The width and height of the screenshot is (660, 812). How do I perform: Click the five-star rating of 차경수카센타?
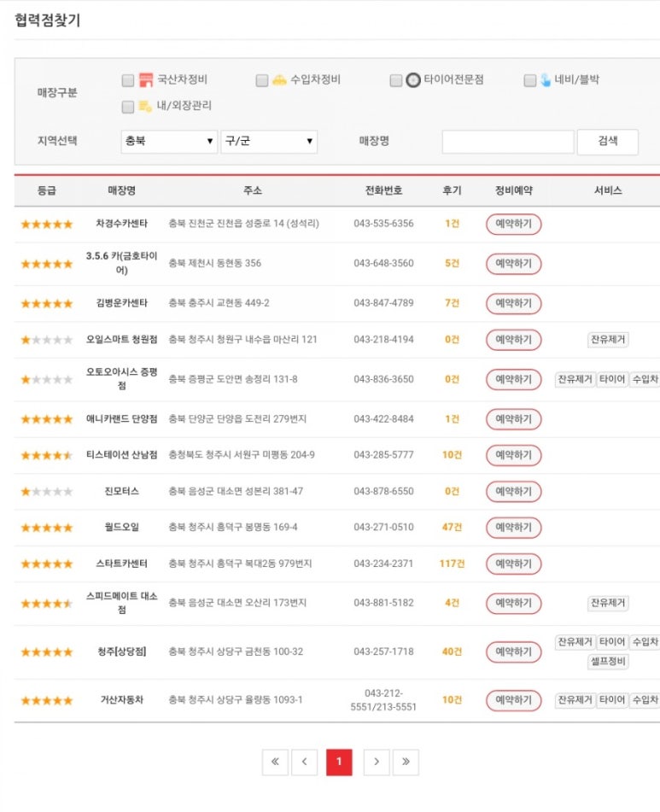coord(47,225)
